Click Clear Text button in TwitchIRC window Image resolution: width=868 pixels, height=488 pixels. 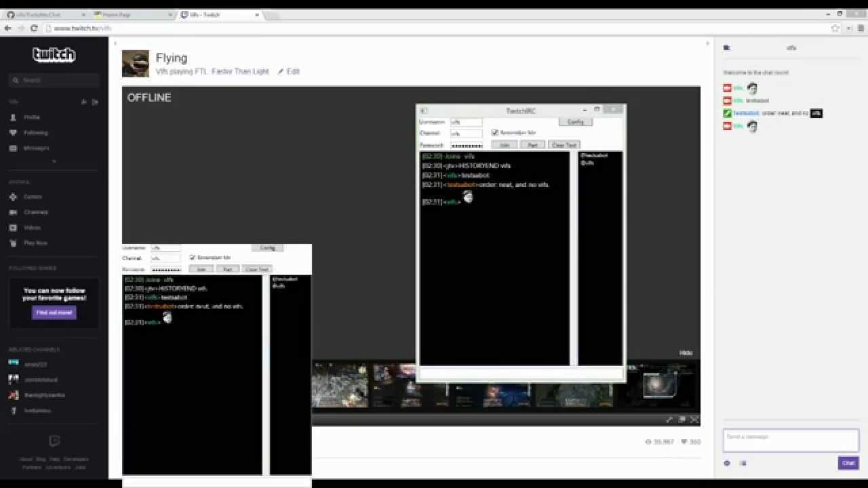point(564,145)
